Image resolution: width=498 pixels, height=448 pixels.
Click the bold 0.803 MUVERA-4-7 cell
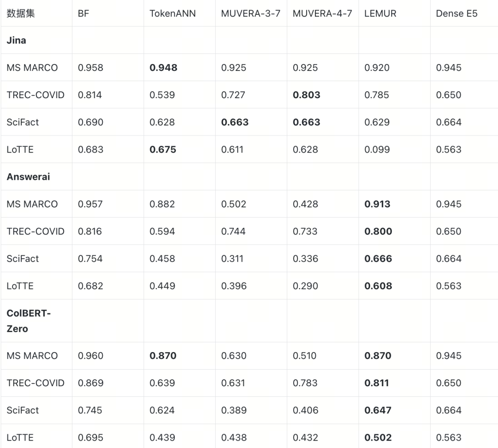click(x=306, y=95)
